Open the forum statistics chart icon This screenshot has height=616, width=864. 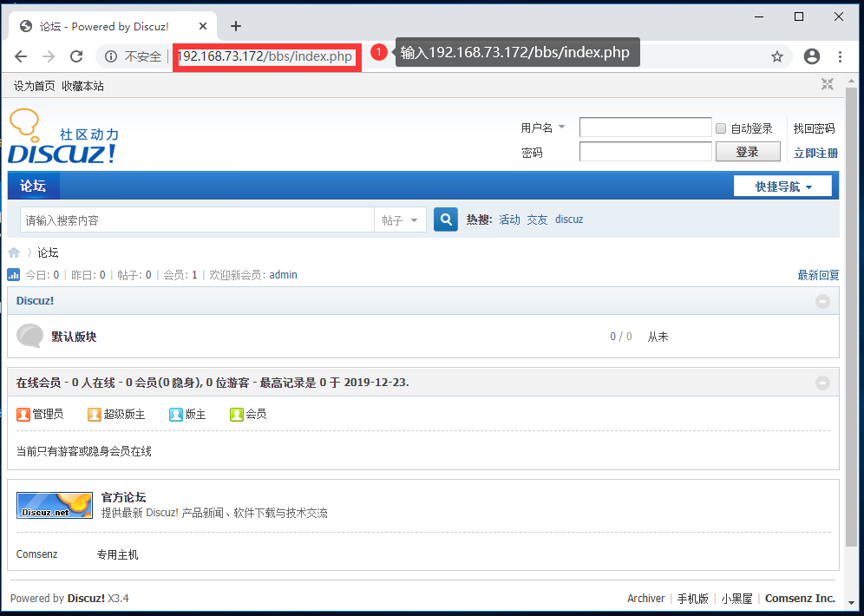[14, 274]
